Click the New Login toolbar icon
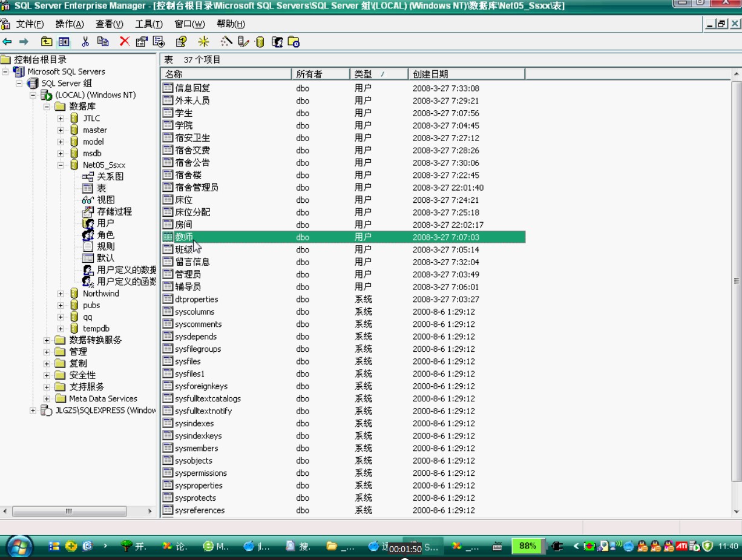 pyautogui.click(x=277, y=42)
